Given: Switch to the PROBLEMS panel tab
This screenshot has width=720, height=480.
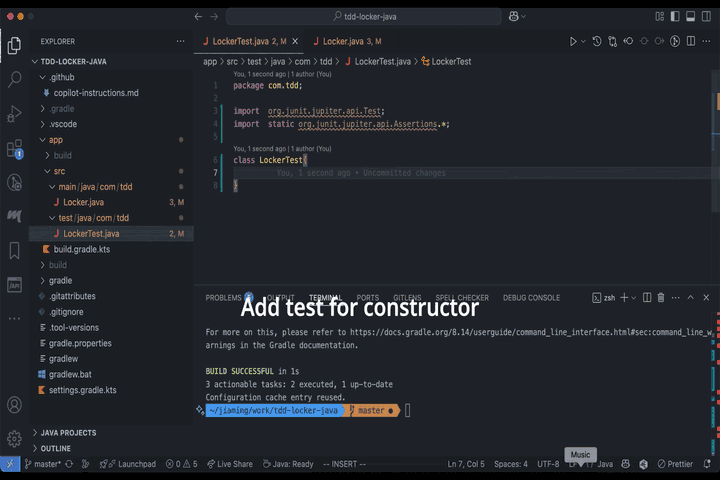Looking at the screenshot, I should pos(223,298).
